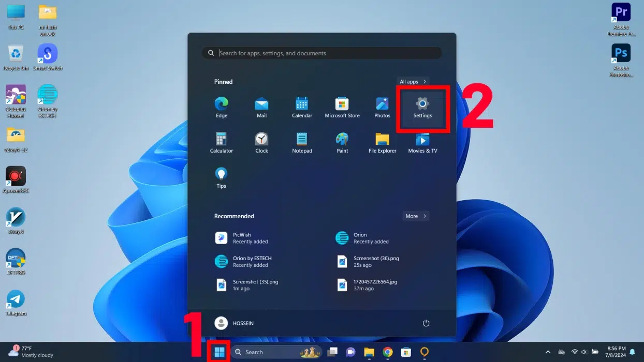
Task: Open Notepad from pinned apps
Action: point(302,143)
